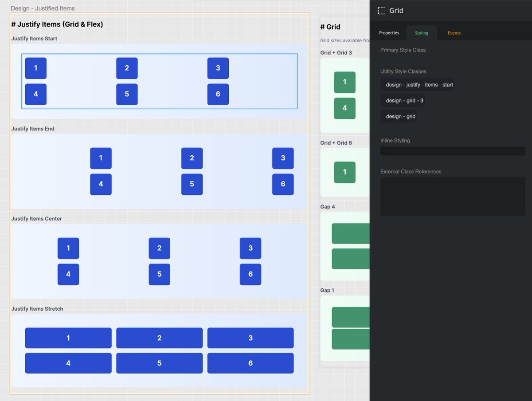Select block 3 in Justify Items Start
Image resolution: width=532 pixels, height=401 pixels.
[218, 68]
